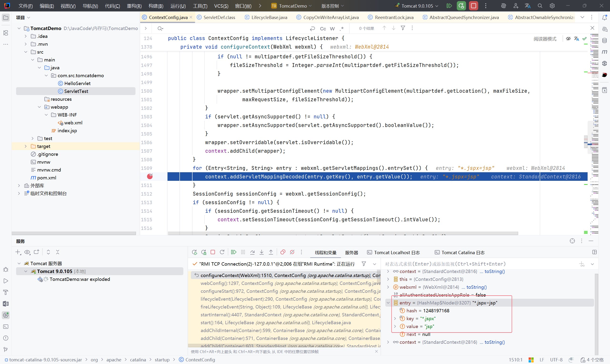Click the Step Over debugger icon
610x364 pixels.
(x=252, y=252)
